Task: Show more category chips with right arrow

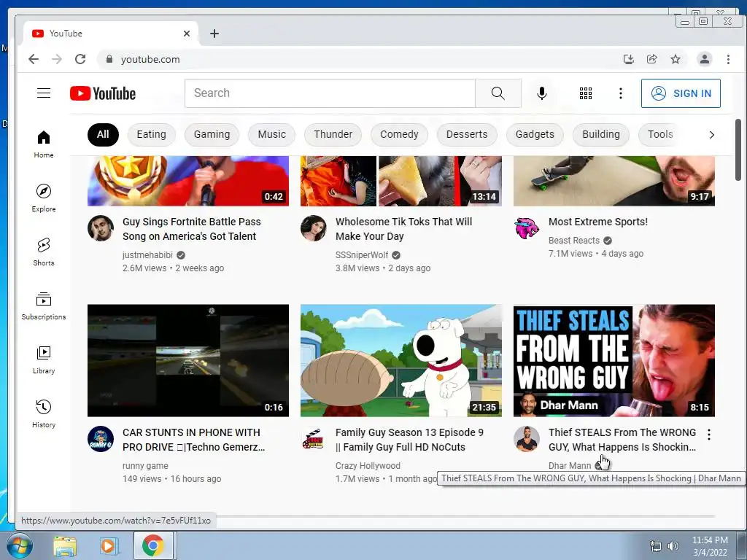Action: tap(712, 135)
